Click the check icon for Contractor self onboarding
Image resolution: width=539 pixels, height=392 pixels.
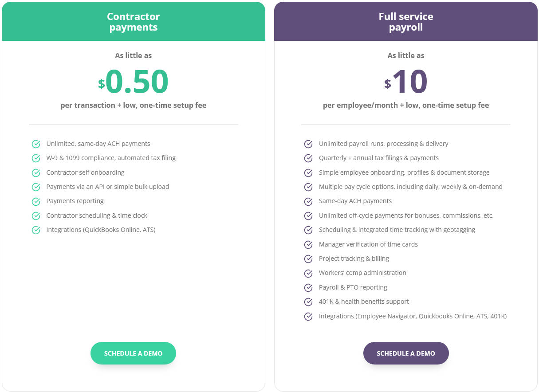tap(36, 173)
